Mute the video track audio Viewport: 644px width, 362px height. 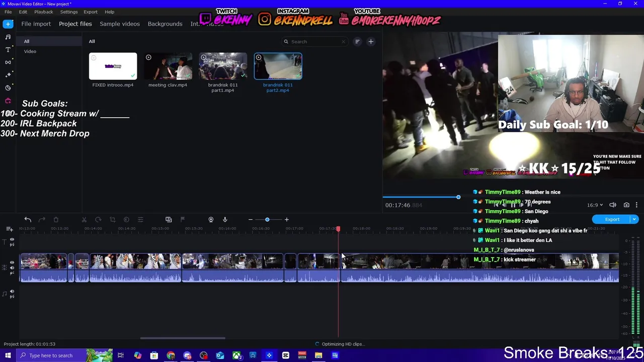[12, 267]
